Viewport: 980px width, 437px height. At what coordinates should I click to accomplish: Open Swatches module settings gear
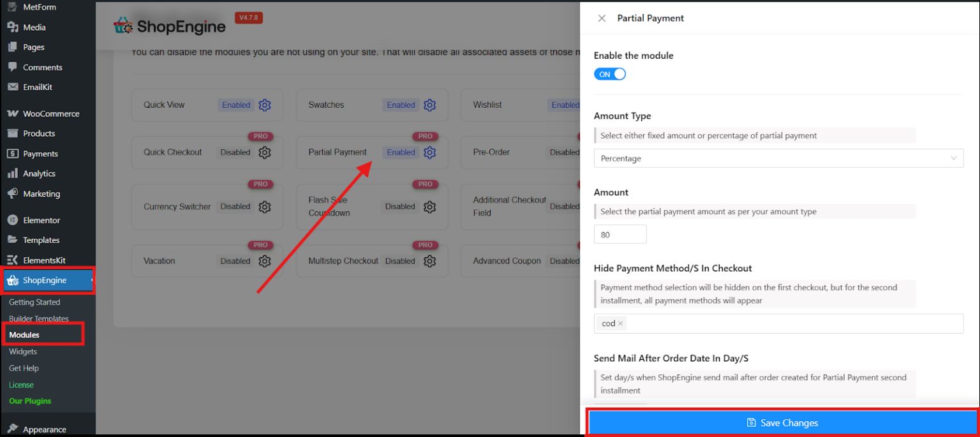(x=429, y=105)
